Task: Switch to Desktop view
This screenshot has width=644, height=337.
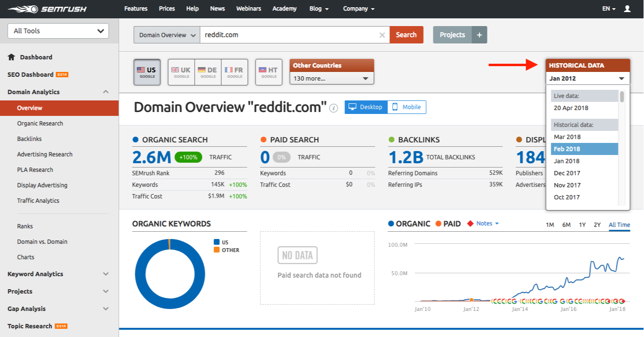Action: coord(366,107)
